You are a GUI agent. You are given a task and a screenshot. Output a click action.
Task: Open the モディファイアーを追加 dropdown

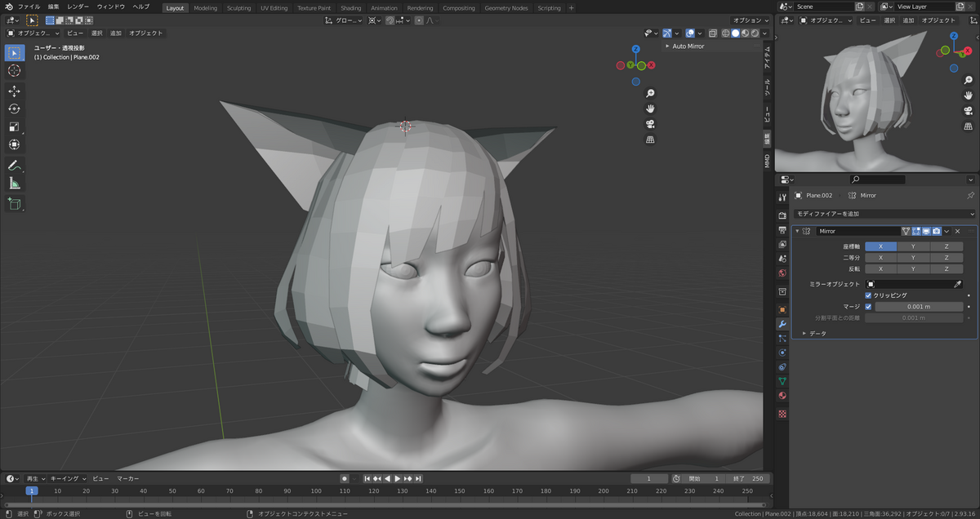point(884,213)
